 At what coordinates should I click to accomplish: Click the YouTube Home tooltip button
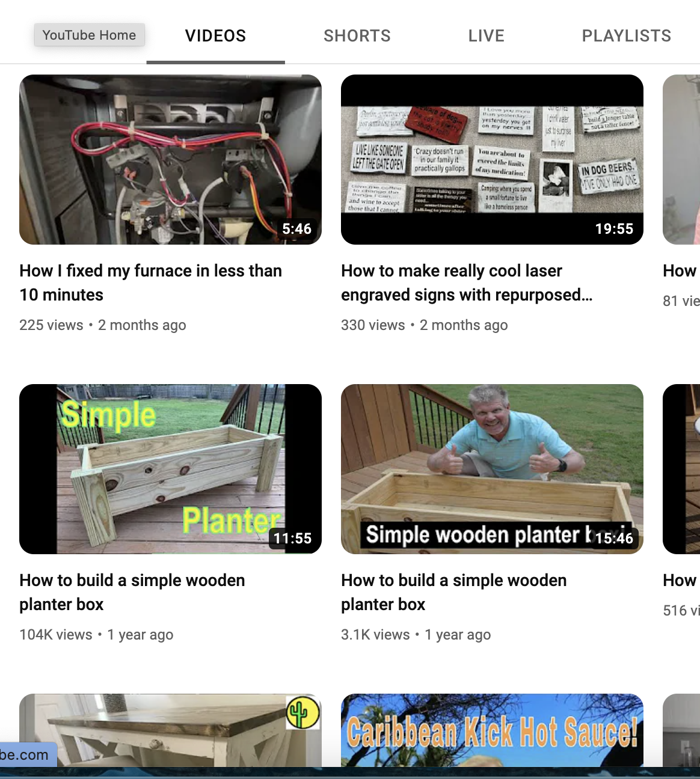pyautogui.click(x=89, y=35)
